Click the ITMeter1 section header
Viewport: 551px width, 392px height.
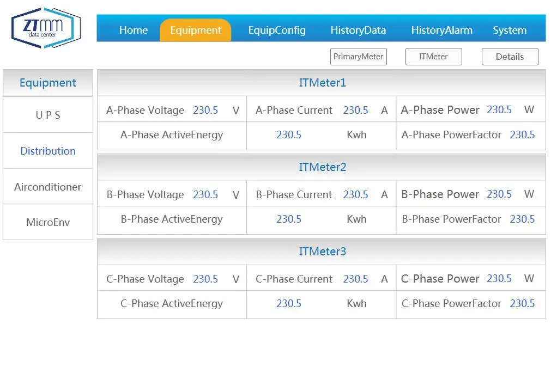click(x=322, y=83)
